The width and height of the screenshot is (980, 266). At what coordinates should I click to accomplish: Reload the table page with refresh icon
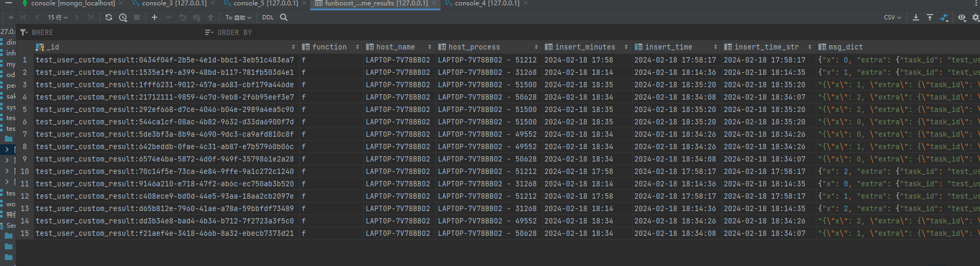109,17
